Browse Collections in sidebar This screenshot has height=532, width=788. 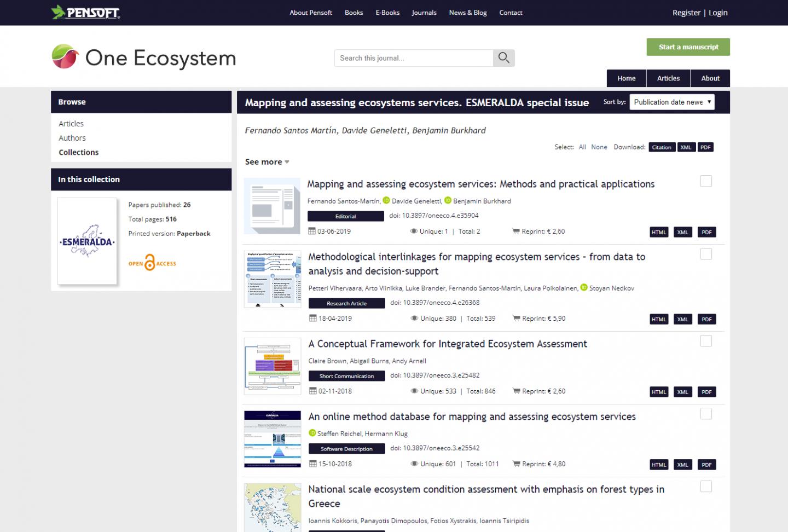tap(79, 152)
